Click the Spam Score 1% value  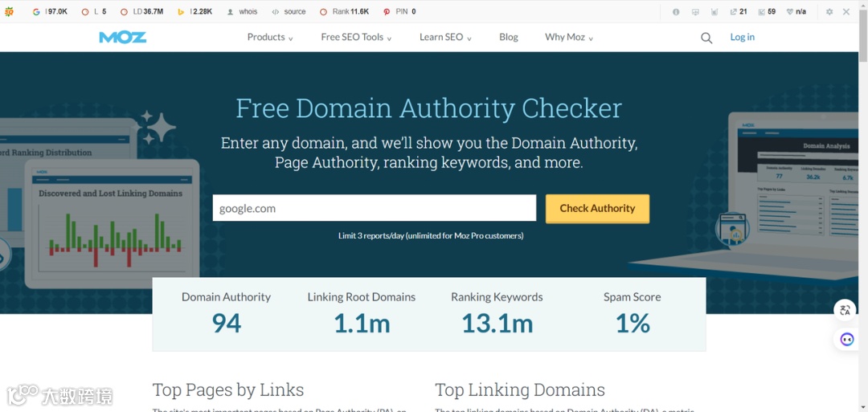pos(633,323)
